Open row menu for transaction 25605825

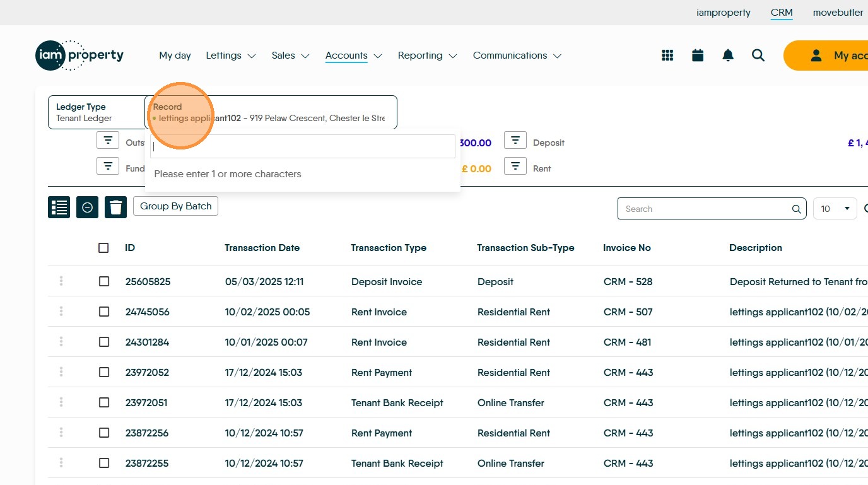tap(61, 281)
